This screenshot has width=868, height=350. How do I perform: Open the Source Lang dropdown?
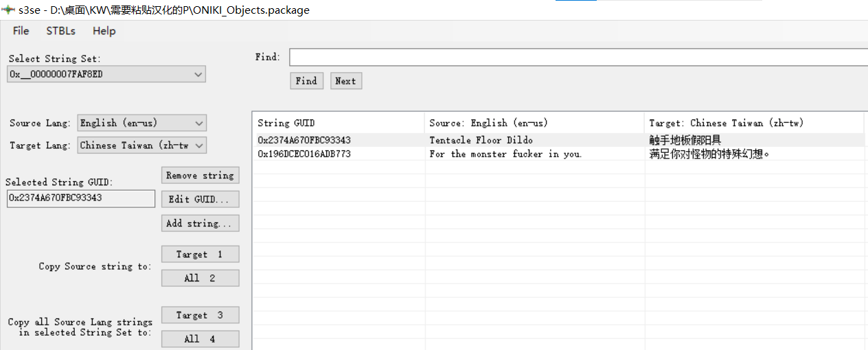141,123
